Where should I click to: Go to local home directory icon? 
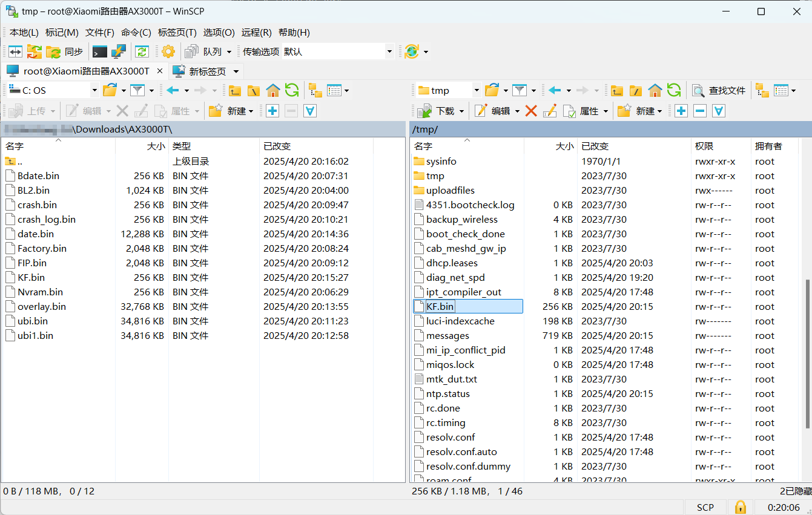click(273, 91)
